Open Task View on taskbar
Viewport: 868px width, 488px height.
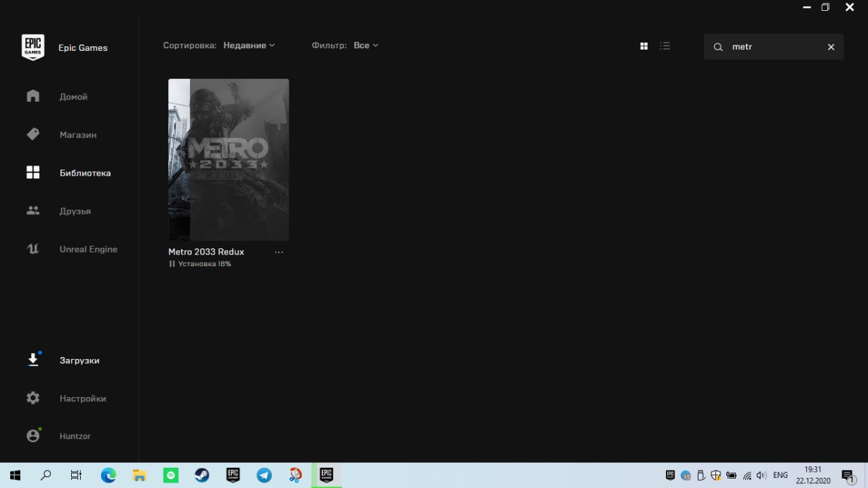click(77, 475)
